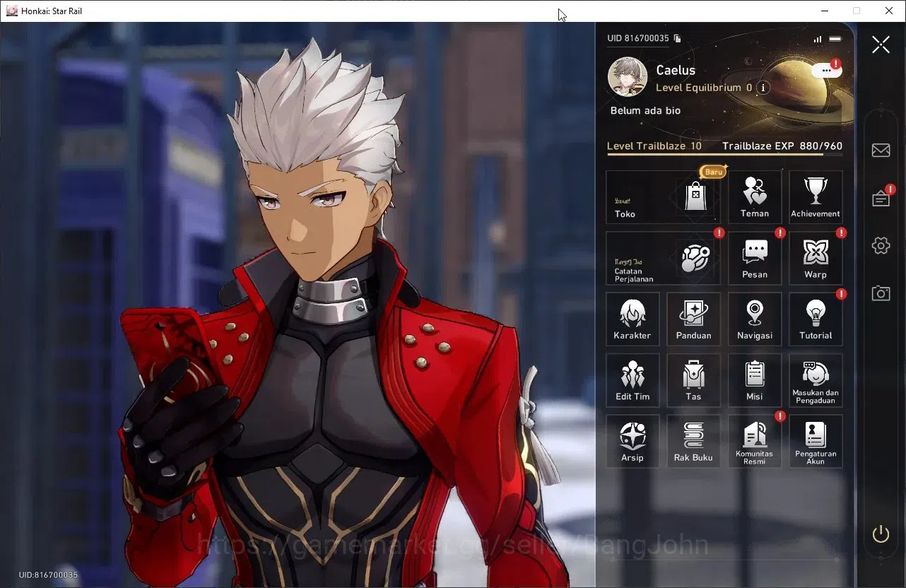906x588 pixels.
Task: Click Equilibrium level info icon
Action: (x=763, y=88)
